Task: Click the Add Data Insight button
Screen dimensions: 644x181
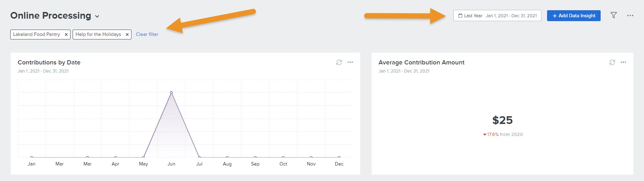Action: pos(574,15)
